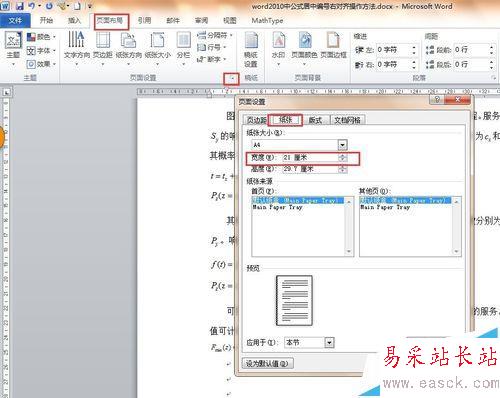Close the 页面设置 dialog
Image resolution: width=500 pixels, height=398 pixels.
pyautogui.click(x=458, y=99)
